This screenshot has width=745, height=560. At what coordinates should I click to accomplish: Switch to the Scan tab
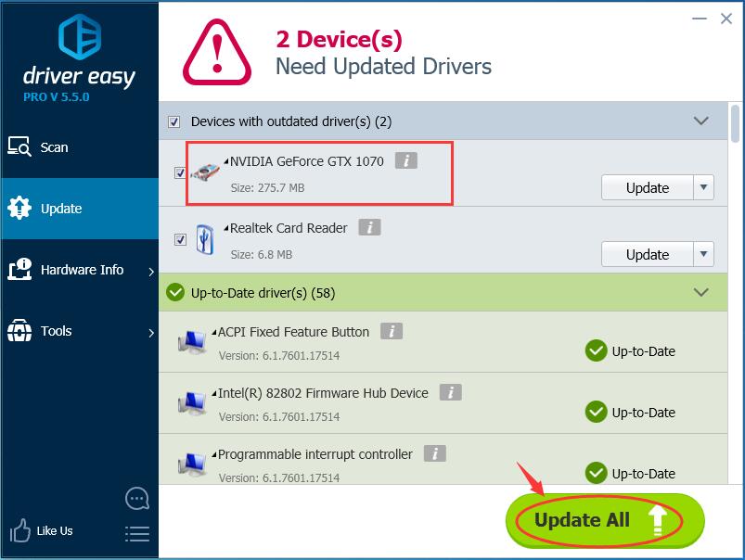click(x=54, y=147)
